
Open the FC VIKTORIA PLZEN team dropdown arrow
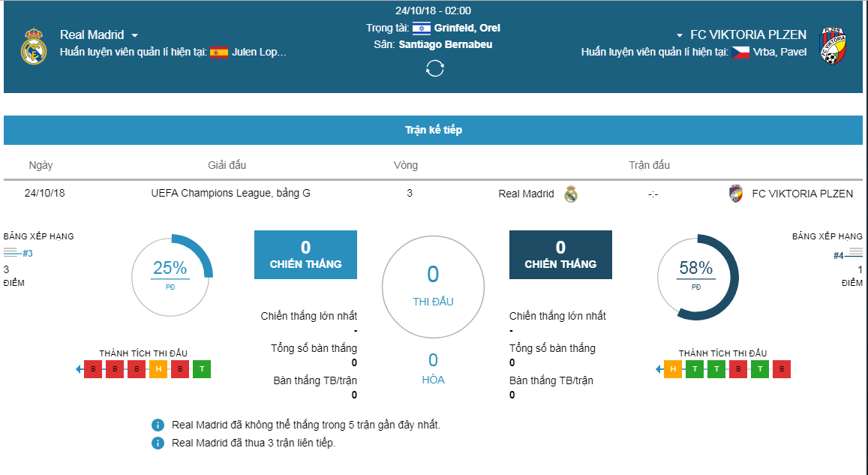[679, 35]
